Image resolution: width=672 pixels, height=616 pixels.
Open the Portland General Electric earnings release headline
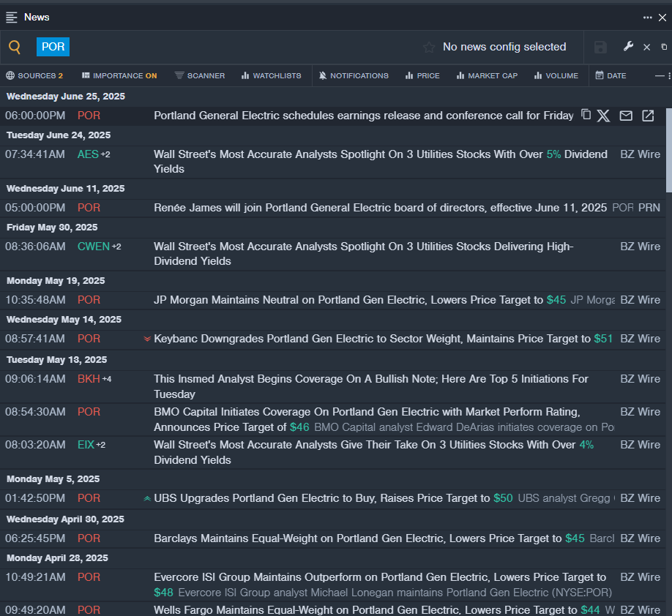click(363, 116)
